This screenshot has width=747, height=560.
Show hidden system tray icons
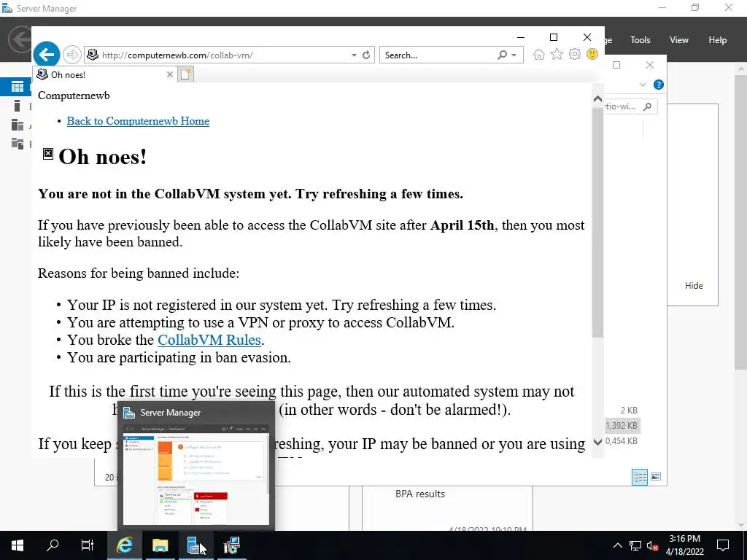tap(617, 545)
